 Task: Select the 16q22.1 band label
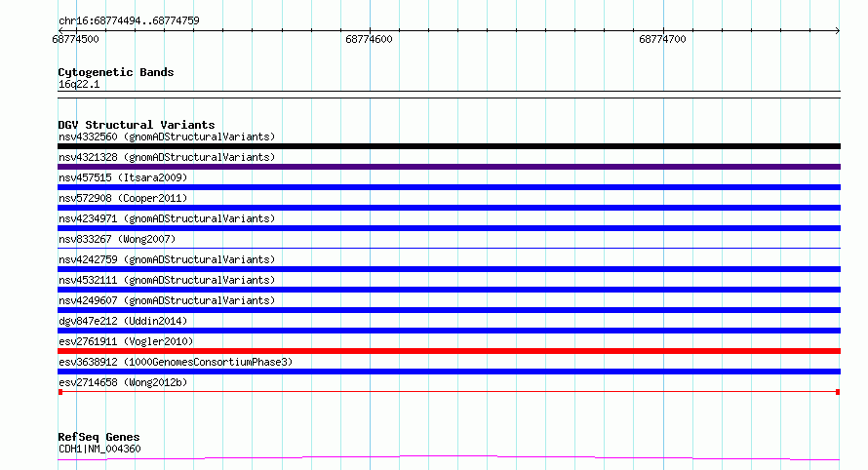coord(79,84)
